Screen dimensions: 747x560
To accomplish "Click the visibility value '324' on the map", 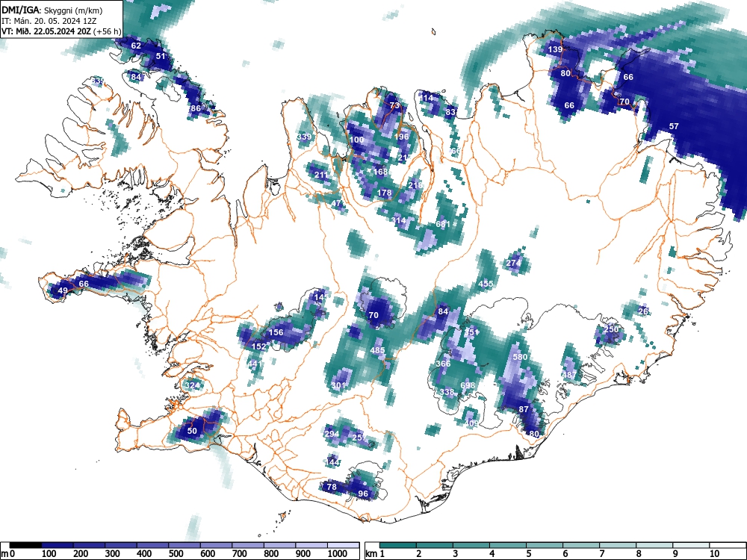I will pyautogui.click(x=193, y=385).
